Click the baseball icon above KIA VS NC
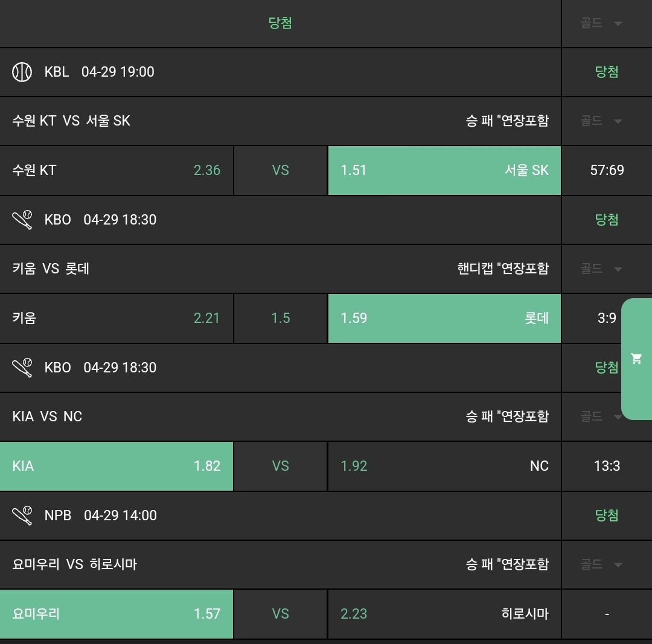 click(22, 368)
